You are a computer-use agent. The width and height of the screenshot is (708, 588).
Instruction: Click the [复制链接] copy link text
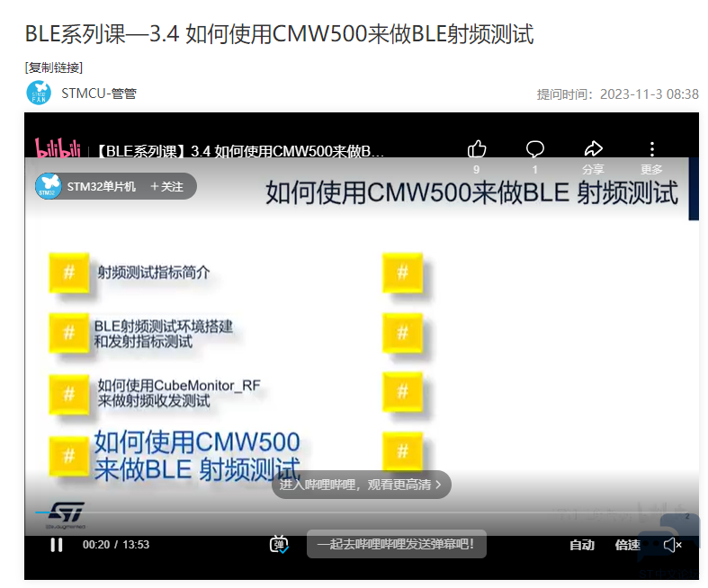[x=54, y=67]
